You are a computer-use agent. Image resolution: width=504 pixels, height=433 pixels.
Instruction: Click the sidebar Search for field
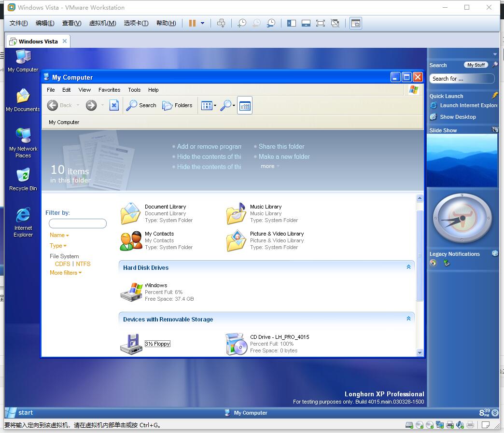point(462,79)
